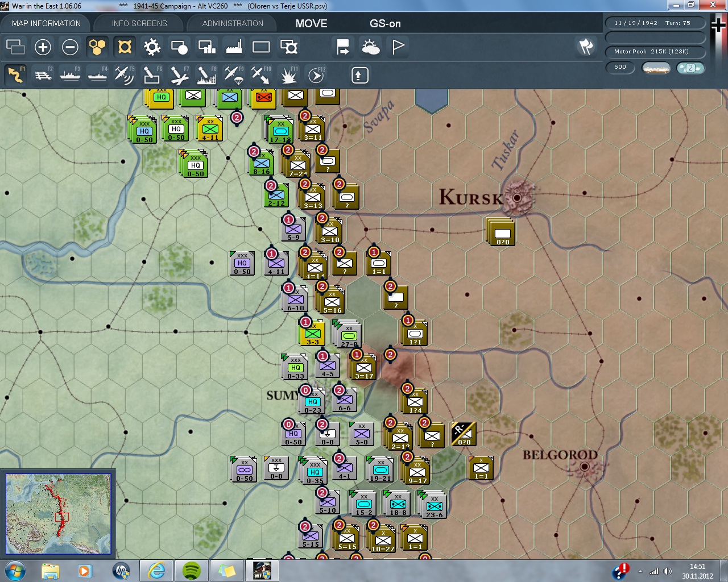This screenshot has width=728, height=582.
Task: Open Spotify from taskbar
Action: (192, 571)
